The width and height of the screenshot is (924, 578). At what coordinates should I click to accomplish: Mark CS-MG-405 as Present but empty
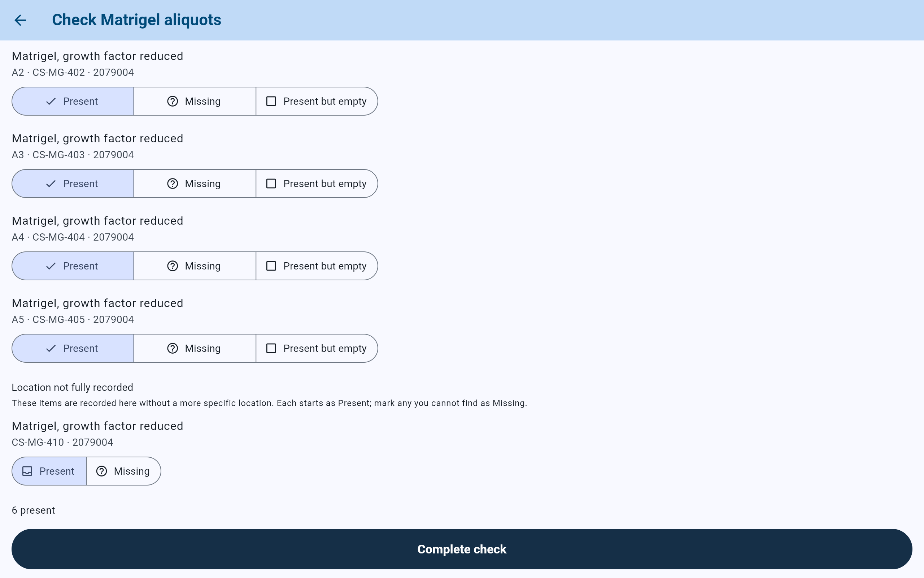[317, 348]
